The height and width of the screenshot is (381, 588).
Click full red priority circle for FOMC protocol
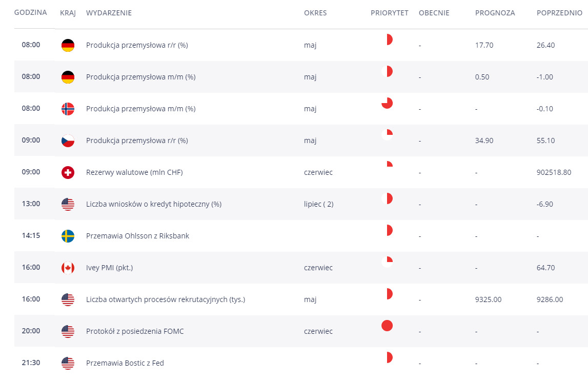pos(387,326)
